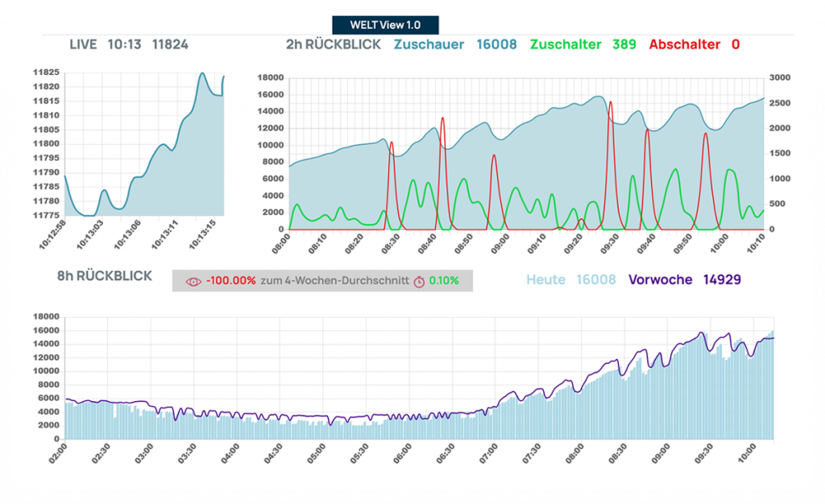Select the LIVE label
825x504 pixels.
point(83,44)
